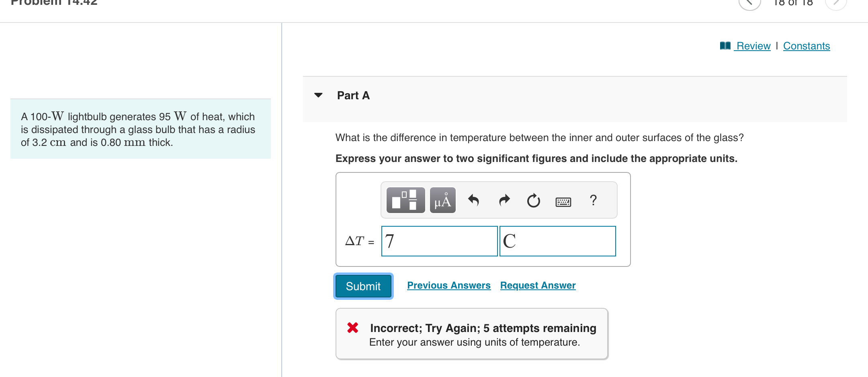Collapse the Part A section triangle
The height and width of the screenshot is (377, 868).
point(318,95)
